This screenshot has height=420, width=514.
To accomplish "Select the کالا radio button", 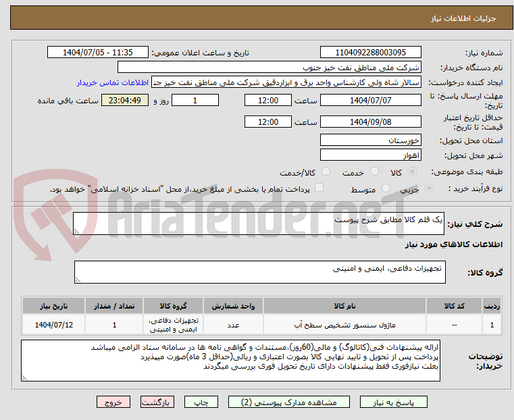I will pos(413,172).
